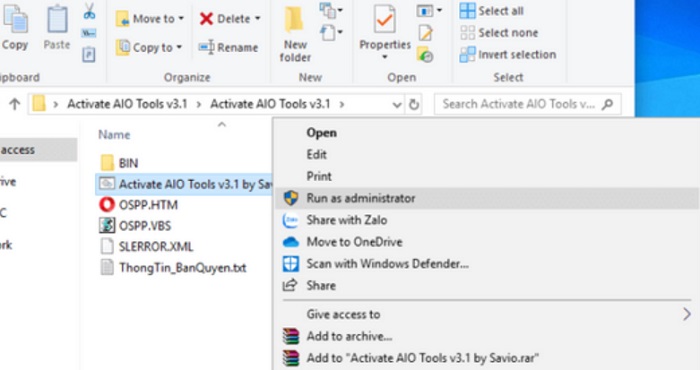Click the Rename button
This screenshot has width=700, height=370.
229,47
